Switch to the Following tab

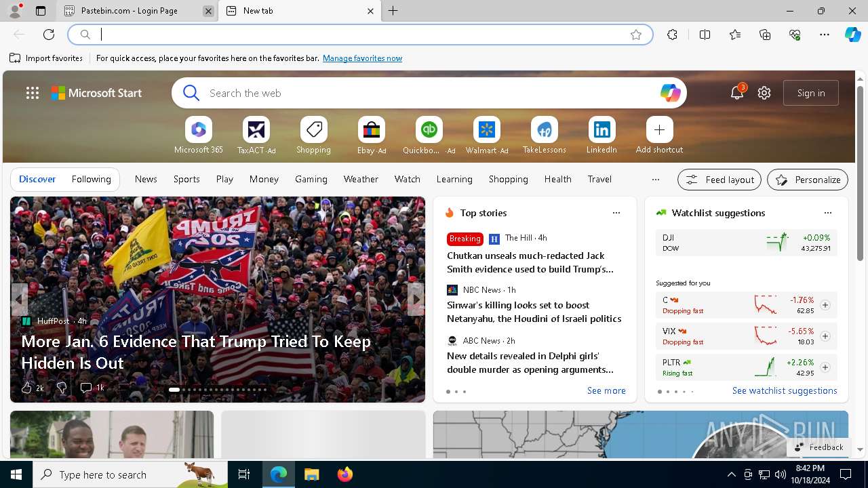tap(91, 179)
